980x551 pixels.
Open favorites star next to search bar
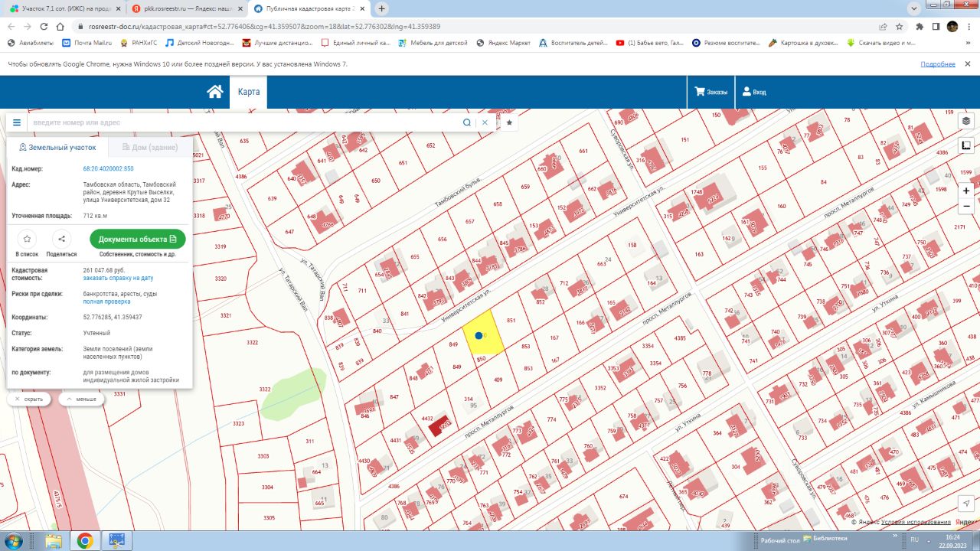point(509,122)
